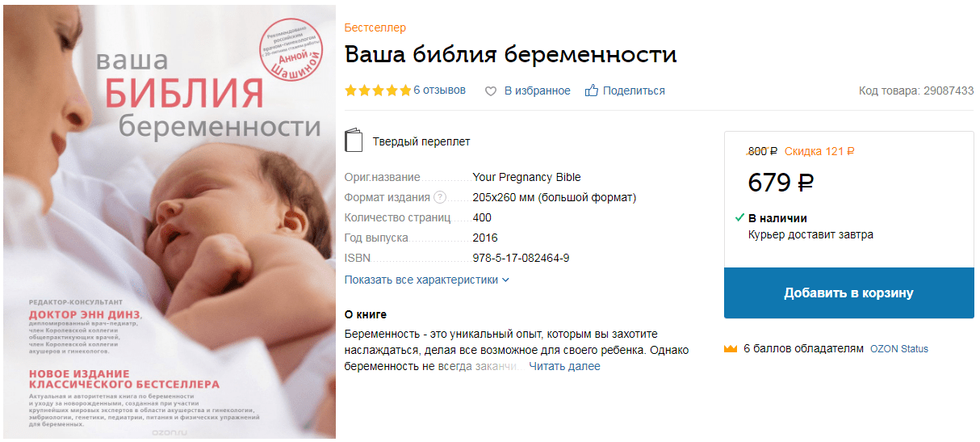Add the book with Добавить в корзину
Image resolution: width=980 pixels, height=442 pixels.
pos(848,293)
